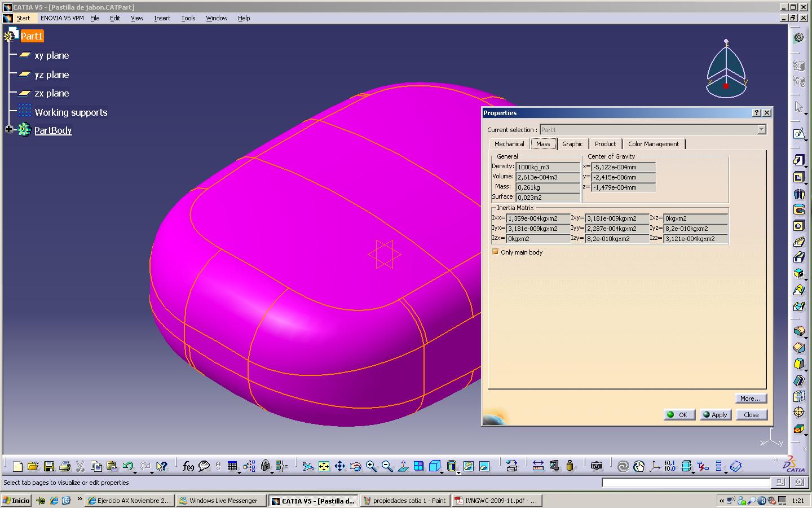Switch to the Graphic tab

coord(572,144)
